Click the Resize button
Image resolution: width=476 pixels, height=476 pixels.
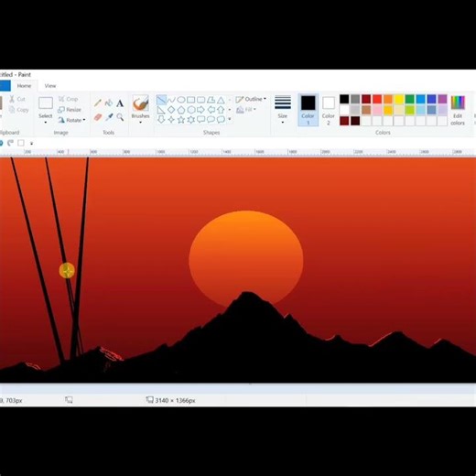click(x=70, y=110)
